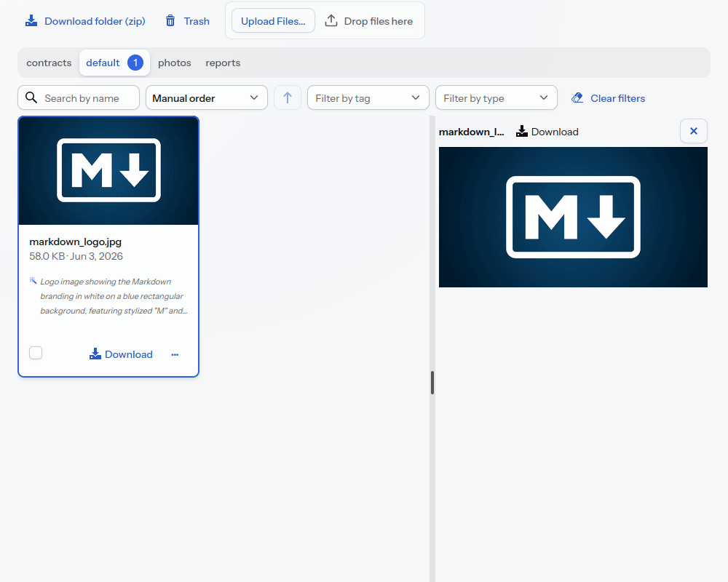Click the markdown_l... title in preview panel
The height and width of the screenshot is (582, 728).
coord(471,132)
